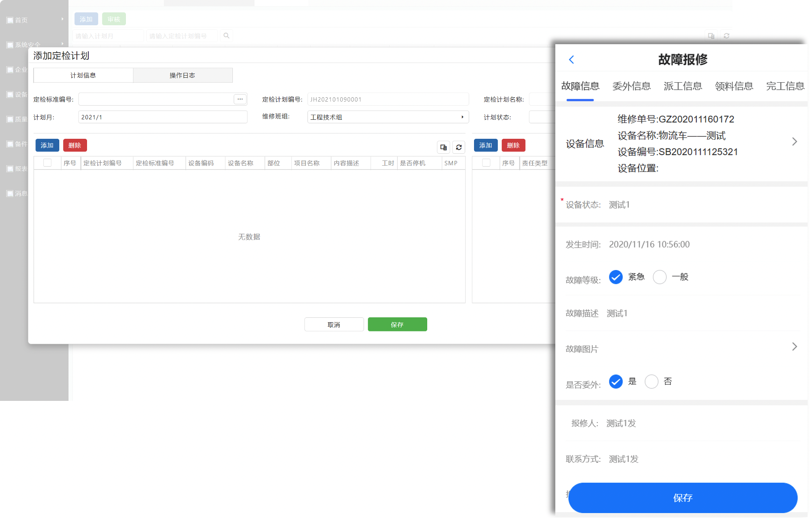This screenshot has width=812, height=518.
Task: Click the 系统安全 sidebar icon
Action: point(10,45)
